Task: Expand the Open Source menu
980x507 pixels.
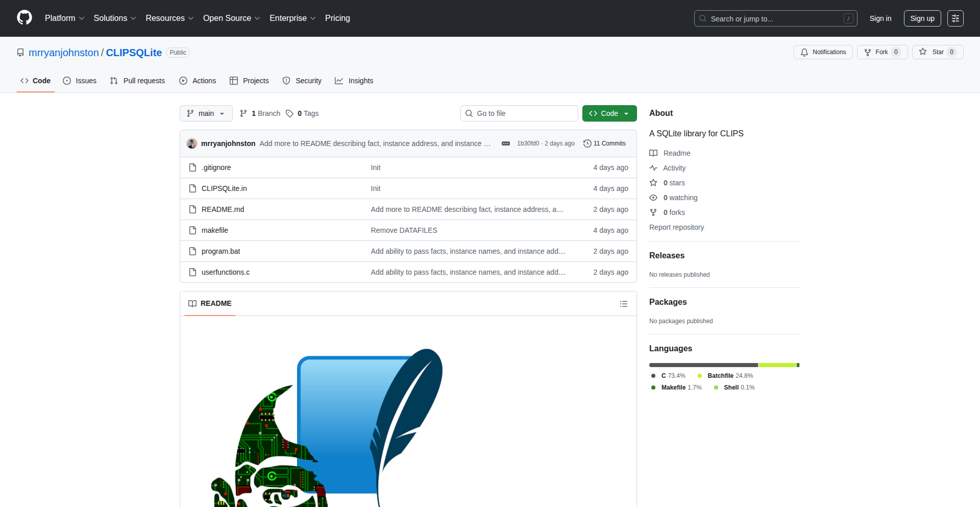Action: tap(231, 18)
